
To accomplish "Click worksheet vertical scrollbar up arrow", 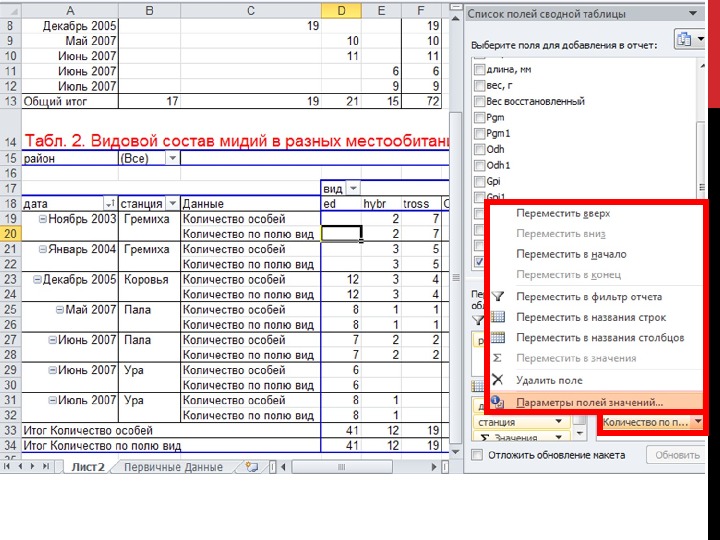I will tap(455, 19).
